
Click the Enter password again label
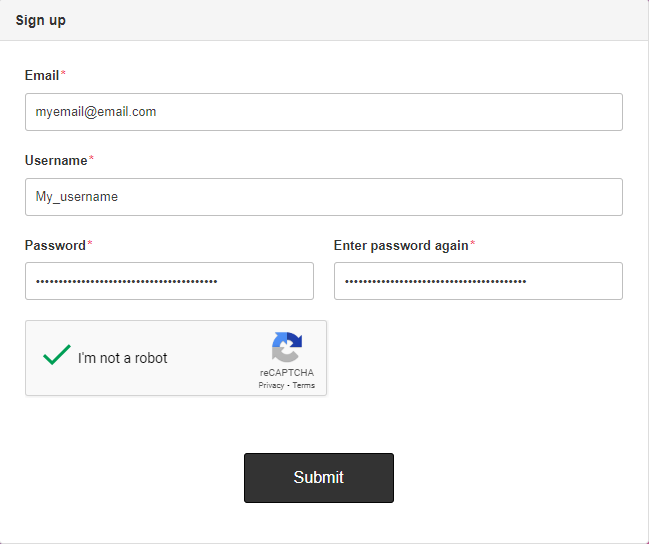pyautogui.click(x=400, y=245)
